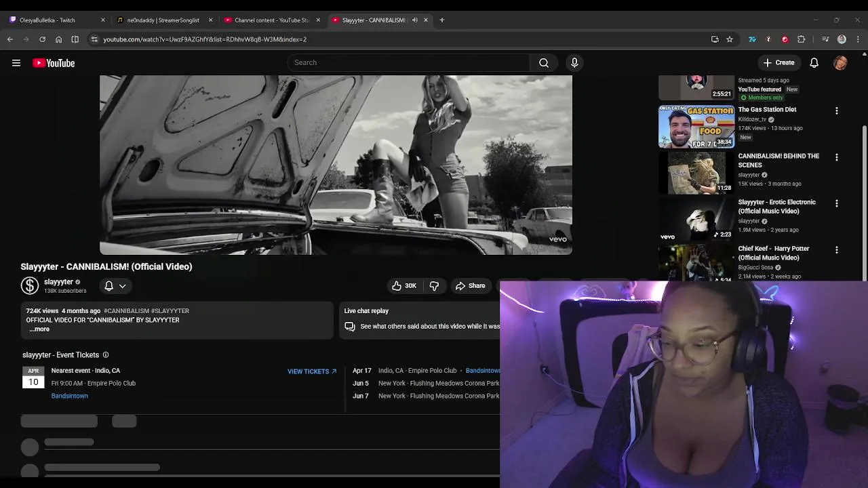Reload the current page
Screen dimensions: 868x488
click(42, 39)
